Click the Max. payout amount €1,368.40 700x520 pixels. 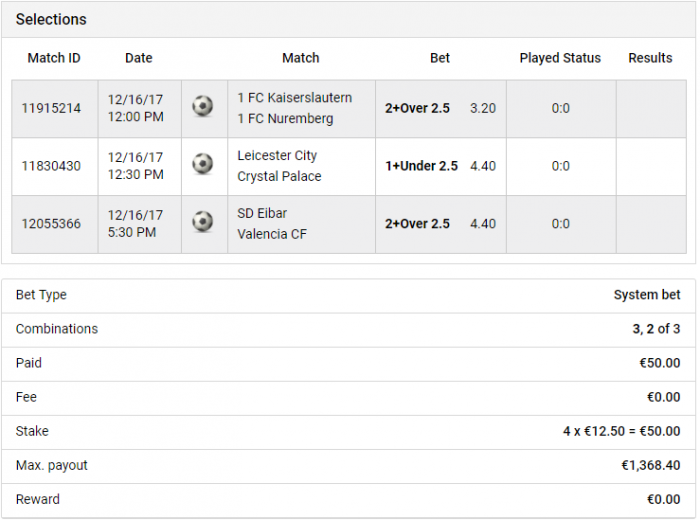click(651, 466)
